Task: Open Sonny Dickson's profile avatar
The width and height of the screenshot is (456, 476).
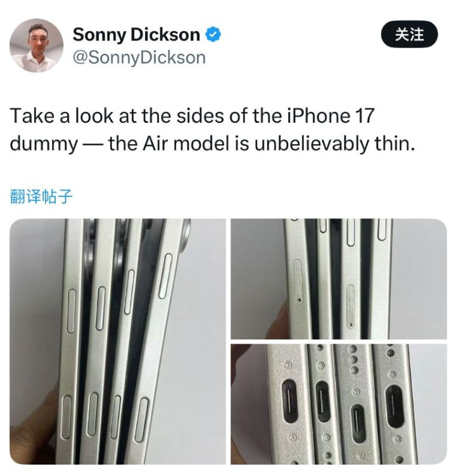Action: click(37, 46)
